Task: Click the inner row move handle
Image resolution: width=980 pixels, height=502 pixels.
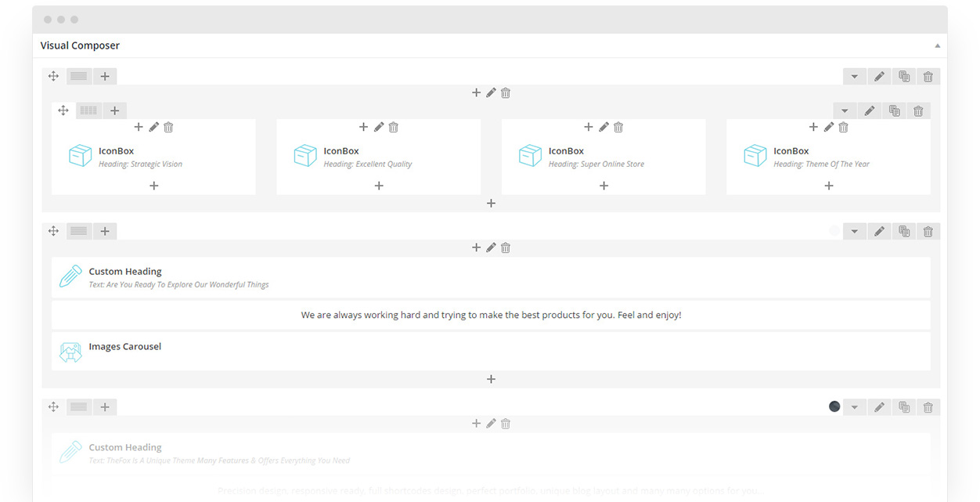Action: (63, 110)
